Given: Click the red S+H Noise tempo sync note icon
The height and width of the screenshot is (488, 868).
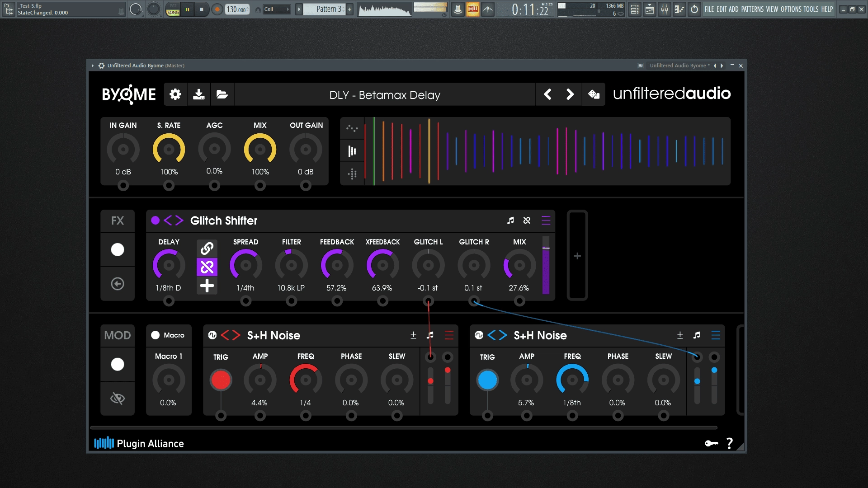Looking at the screenshot, I should click(430, 335).
